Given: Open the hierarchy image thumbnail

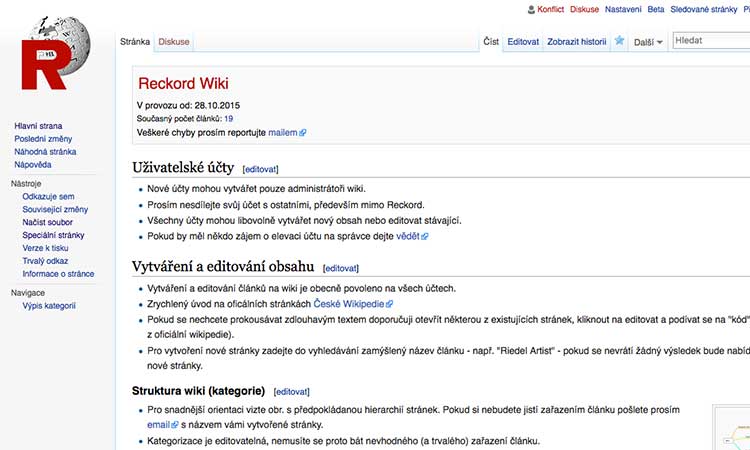Looking at the screenshot, I should (735, 428).
